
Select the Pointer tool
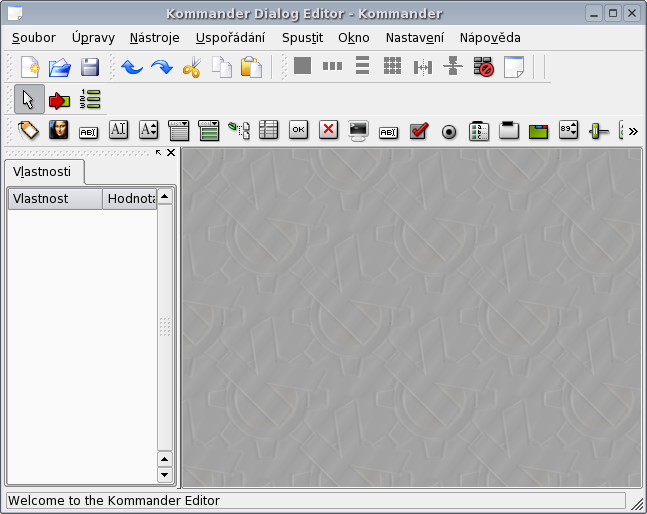29,99
